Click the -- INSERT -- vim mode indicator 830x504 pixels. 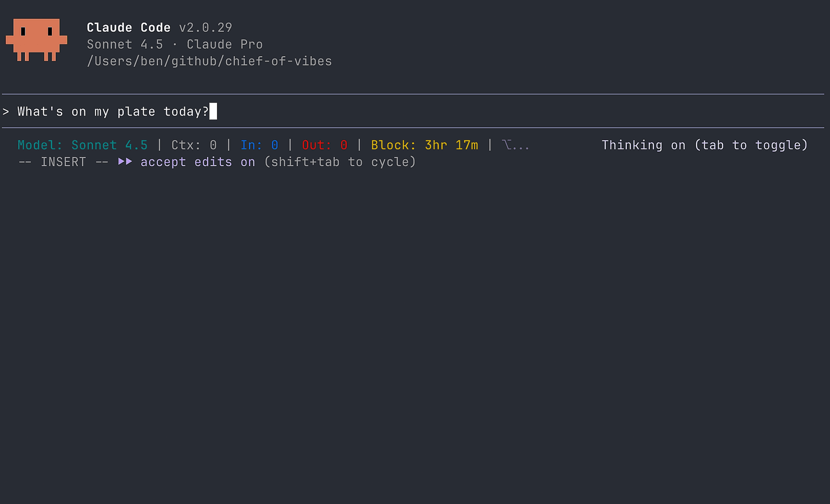click(x=63, y=162)
